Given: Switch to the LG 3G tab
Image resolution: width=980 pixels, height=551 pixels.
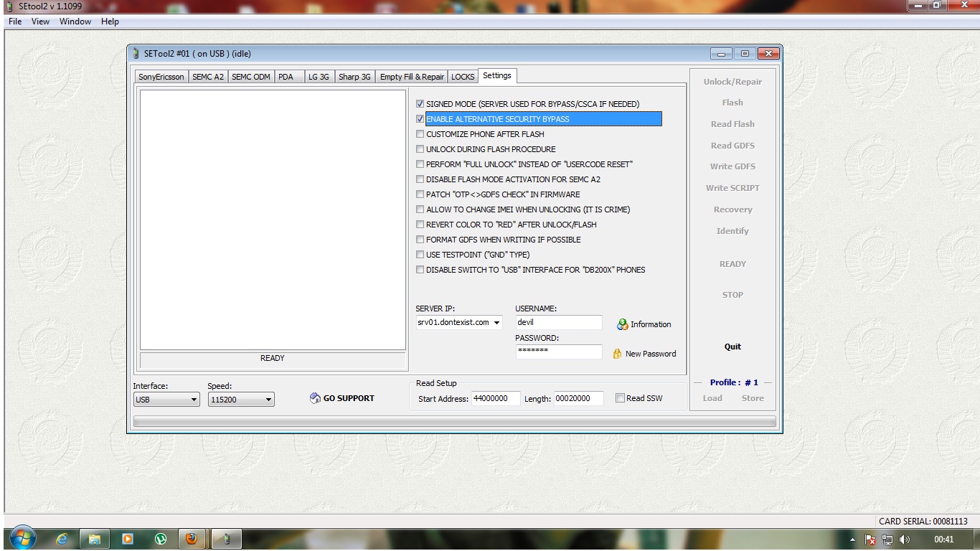Looking at the screenshot, I should (x=319, y=77).
